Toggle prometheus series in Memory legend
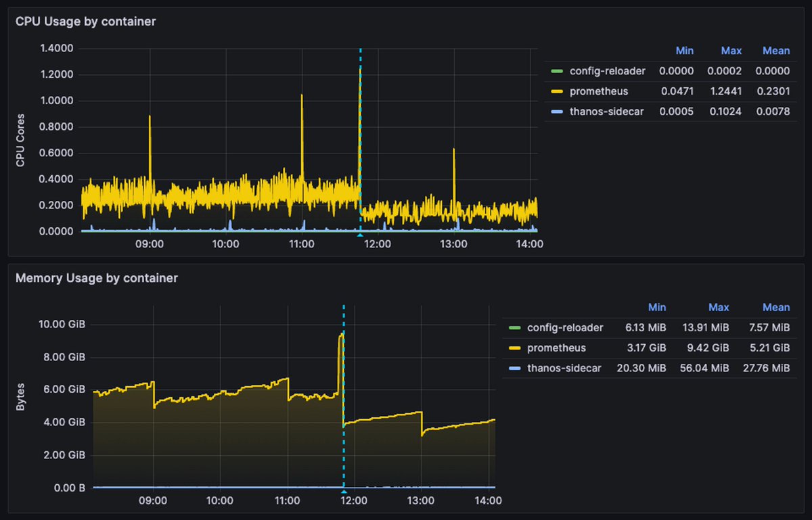The width and height of the screenshot is (812, 520). [x=556, y=348]
